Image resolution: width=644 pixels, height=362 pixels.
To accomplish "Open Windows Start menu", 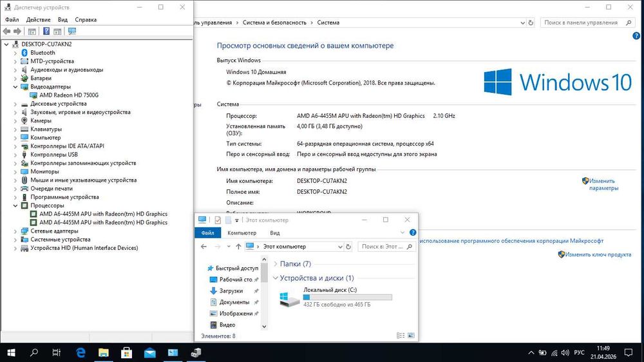I will click(x=11, y=352).
